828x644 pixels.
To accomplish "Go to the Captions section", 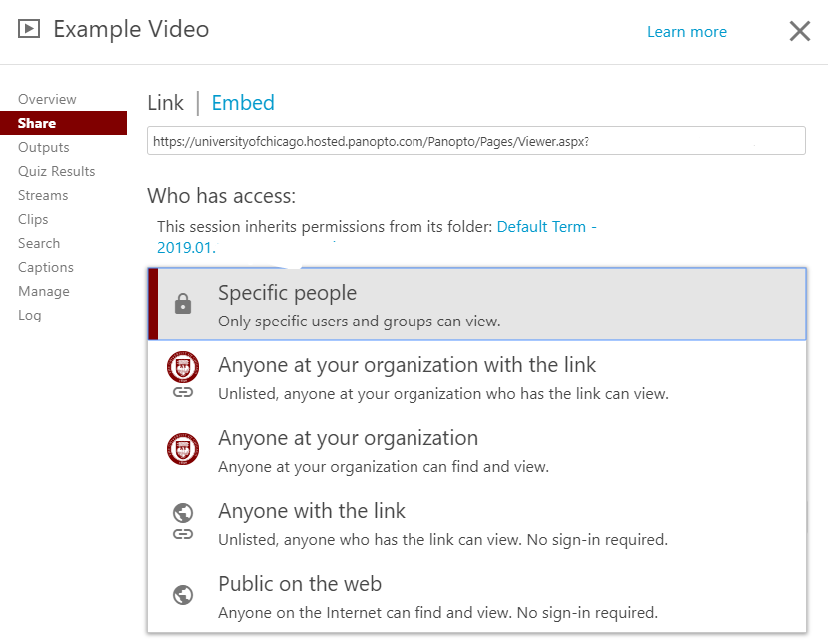I will click(x=46, y=268).
